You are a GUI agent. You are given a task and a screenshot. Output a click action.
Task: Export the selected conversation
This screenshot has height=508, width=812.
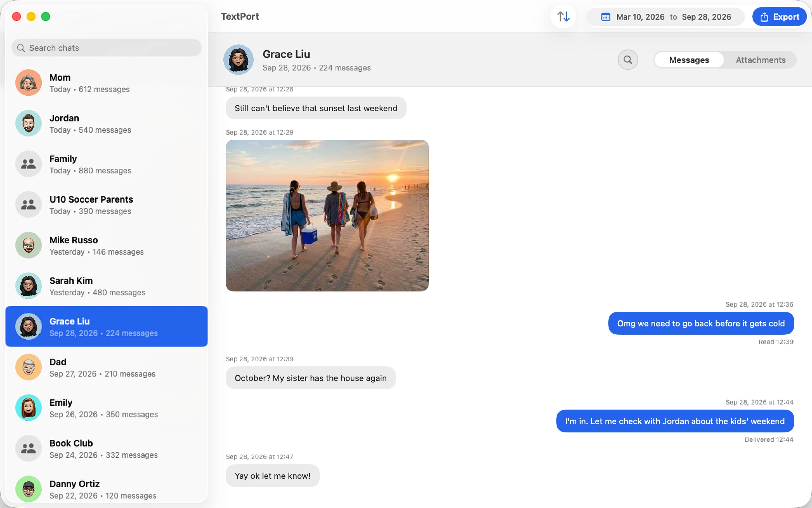pyautogui.click(x=779, y=17)
